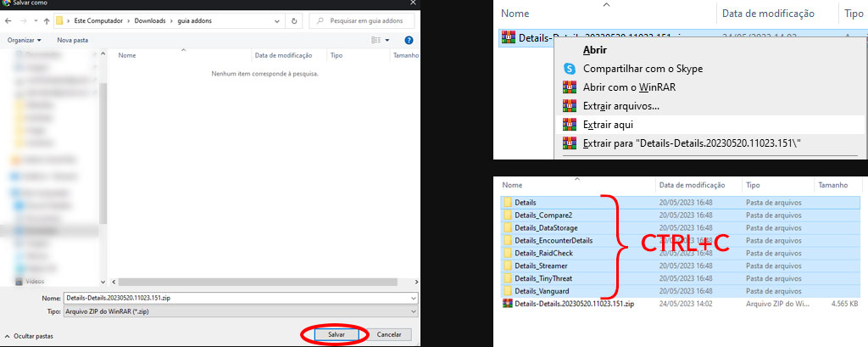Click the up-one-level arrow

47,21
